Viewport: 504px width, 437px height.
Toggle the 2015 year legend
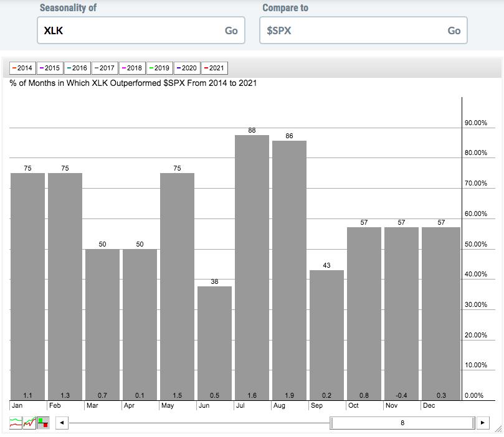[x=50, y=68]
